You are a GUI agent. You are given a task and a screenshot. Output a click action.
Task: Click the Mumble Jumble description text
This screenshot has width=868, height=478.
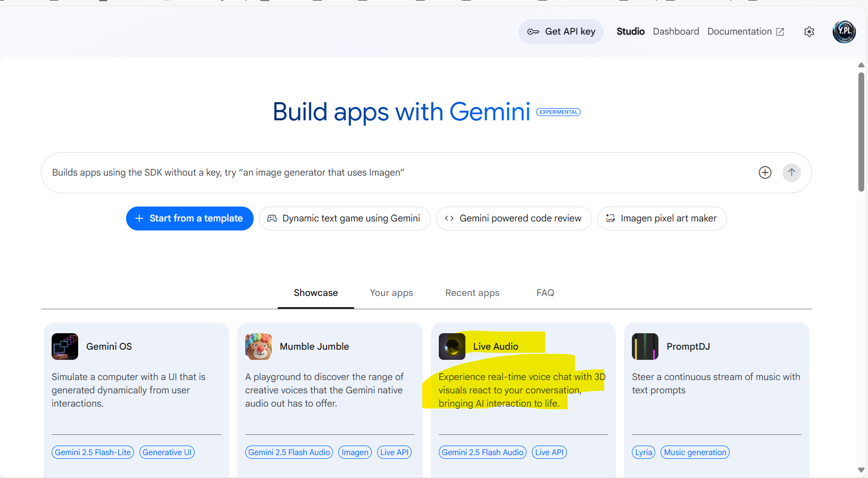(x=324, y=390)
